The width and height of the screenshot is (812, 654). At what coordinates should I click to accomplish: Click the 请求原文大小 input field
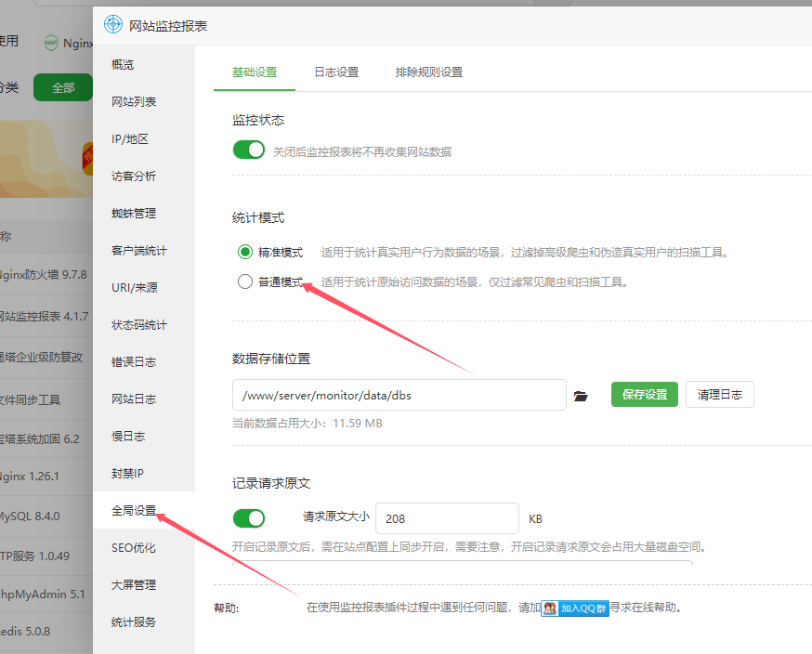click(x=446, y=518)
